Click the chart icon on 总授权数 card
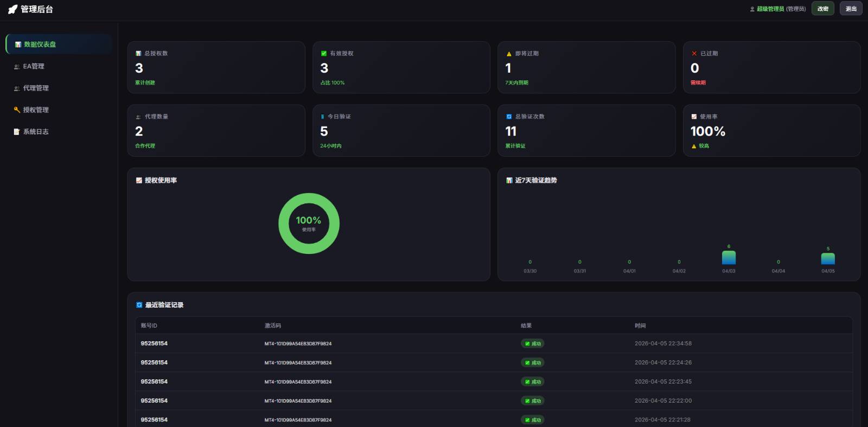 [138, 54]
